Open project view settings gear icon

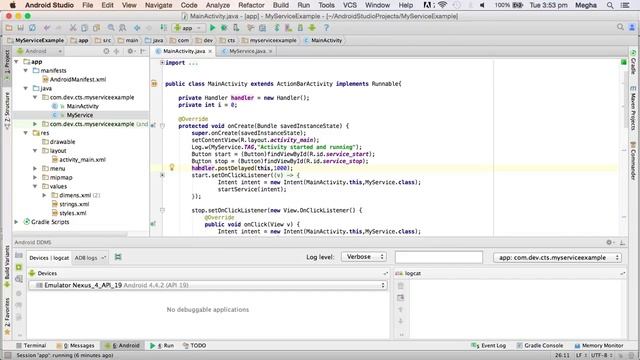coord(130,51)
